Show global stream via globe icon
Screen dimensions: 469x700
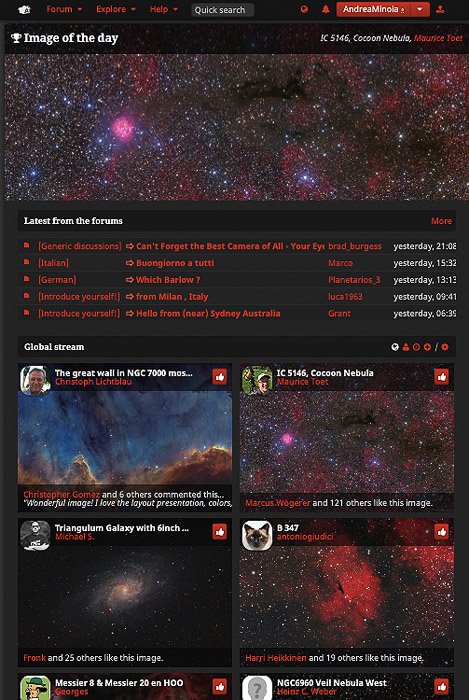pos(394,347)
